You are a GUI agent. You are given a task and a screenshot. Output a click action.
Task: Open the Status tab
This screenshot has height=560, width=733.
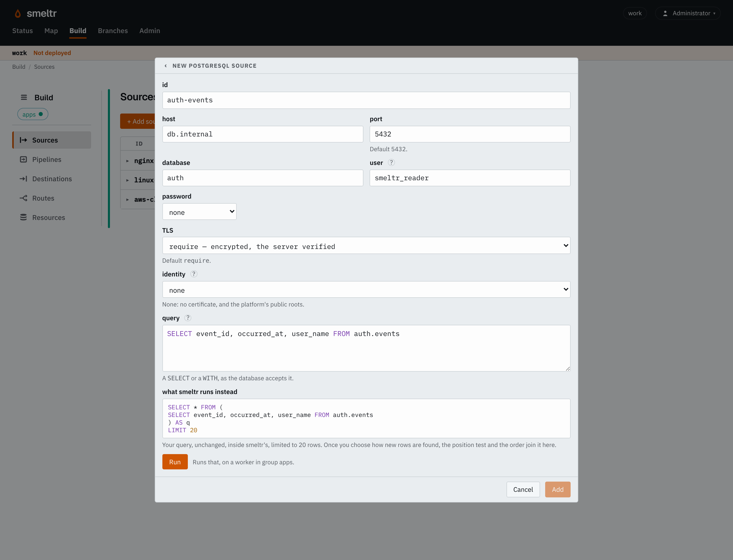point(23,31)
